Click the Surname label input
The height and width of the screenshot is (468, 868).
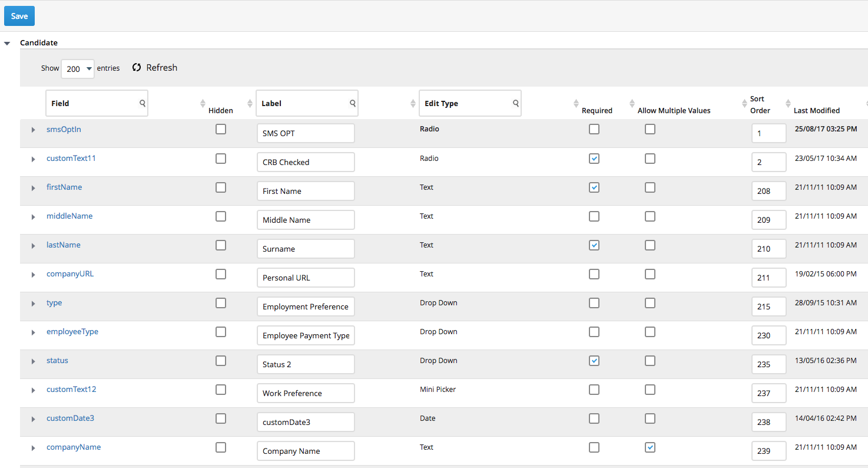pyautogui.click(x=306, y=249)
